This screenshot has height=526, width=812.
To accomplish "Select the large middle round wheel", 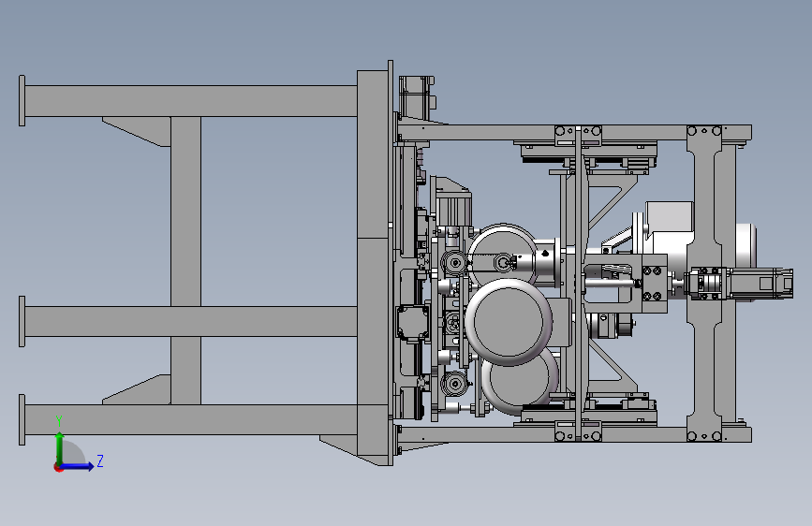I will coord(509,322).
